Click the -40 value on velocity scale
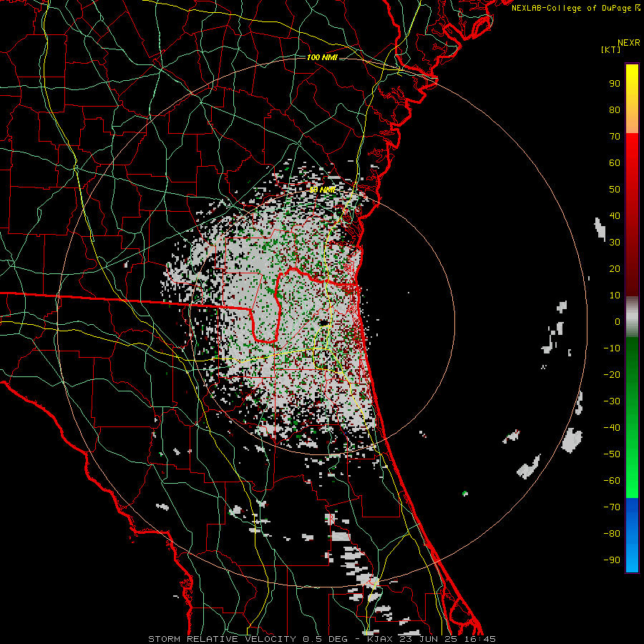The image size is (644, 644). point(612,428)
